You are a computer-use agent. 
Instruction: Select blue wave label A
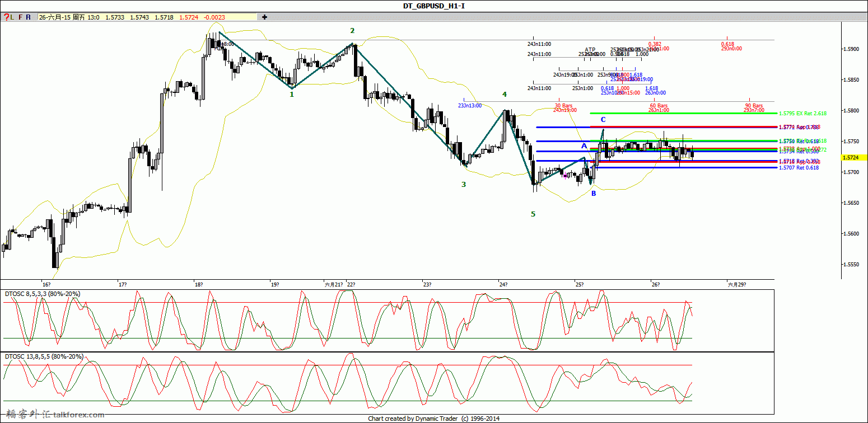pos(584,146)
